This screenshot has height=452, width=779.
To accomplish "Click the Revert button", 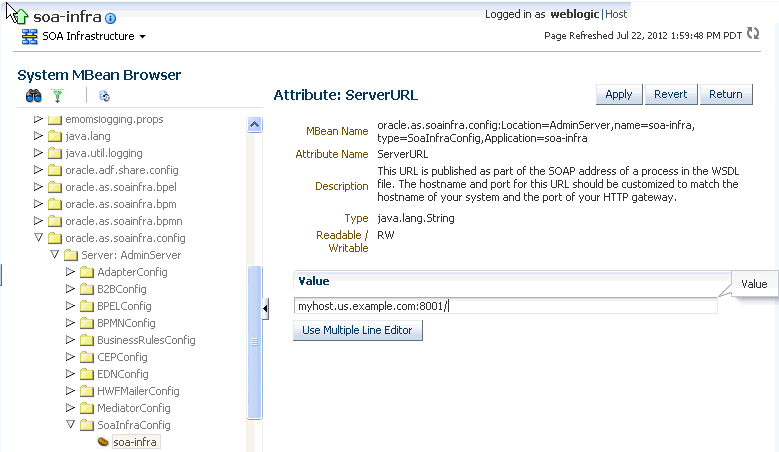I will click(671, 94).
